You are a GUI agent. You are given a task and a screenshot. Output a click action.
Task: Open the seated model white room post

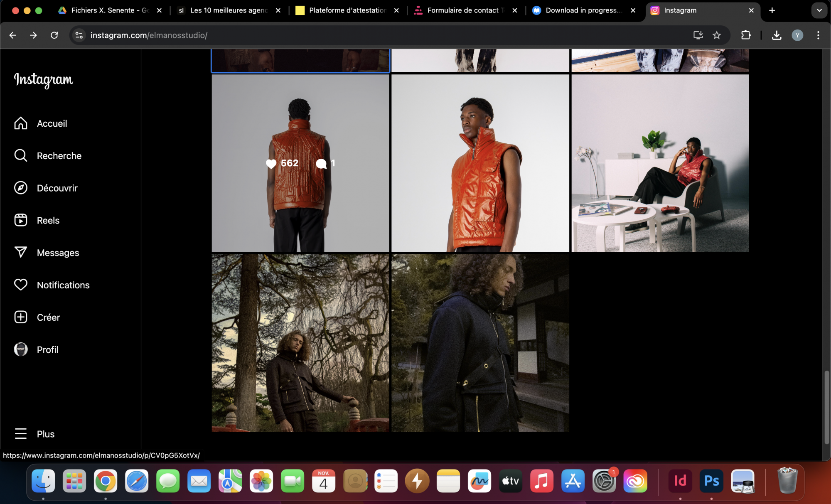click(x=660, y=163)
